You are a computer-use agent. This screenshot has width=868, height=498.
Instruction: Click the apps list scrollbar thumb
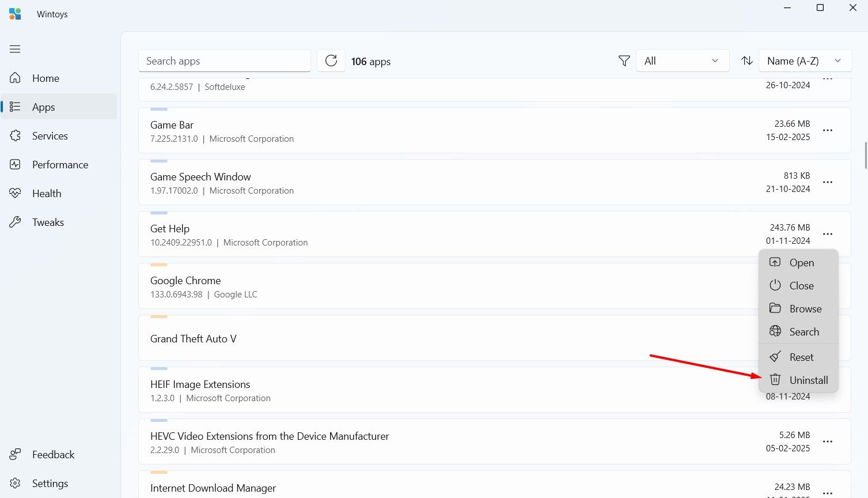[866, 156]
